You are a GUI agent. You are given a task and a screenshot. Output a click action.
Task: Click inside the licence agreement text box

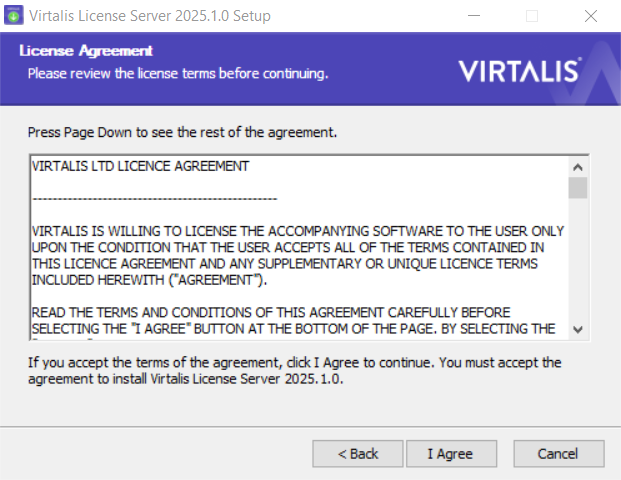[299, 248]
